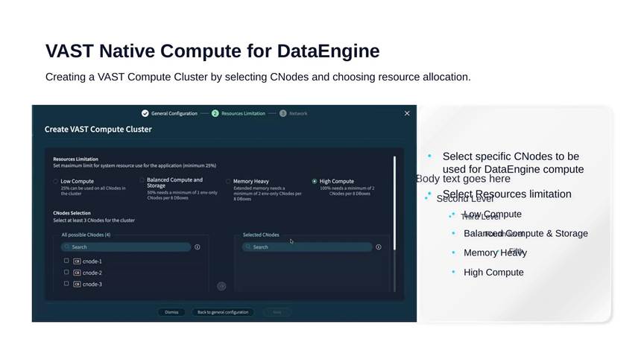Screen dimensions: 644x362
Task: Check the cnode-2 checkbox
Action: click(66, 272)
